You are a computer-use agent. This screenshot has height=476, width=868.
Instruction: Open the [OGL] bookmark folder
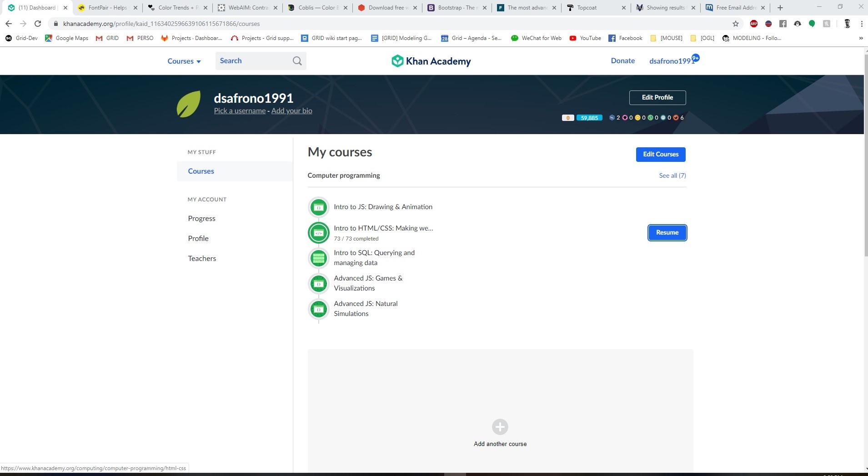(702, 38)
